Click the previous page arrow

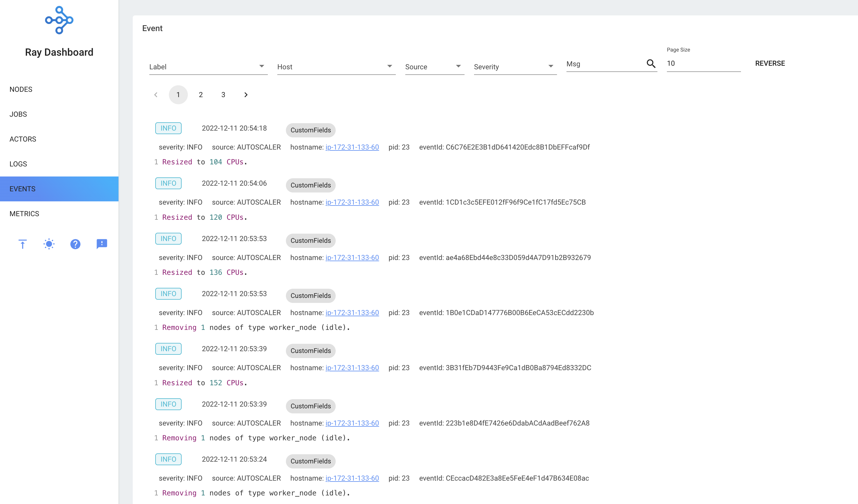click(x=156, y=94)
